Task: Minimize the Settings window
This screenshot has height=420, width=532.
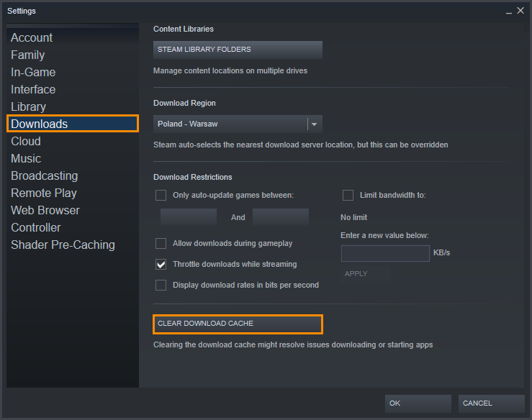Action: [508, 12]
